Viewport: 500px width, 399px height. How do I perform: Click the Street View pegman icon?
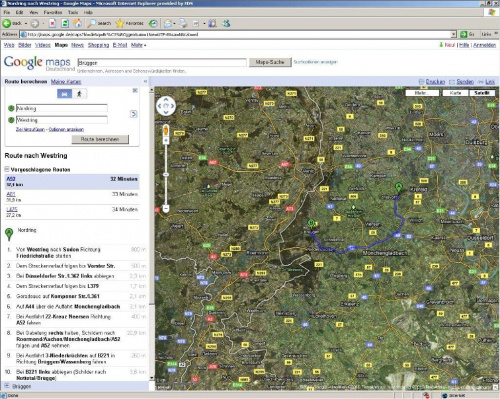(166, 130)
